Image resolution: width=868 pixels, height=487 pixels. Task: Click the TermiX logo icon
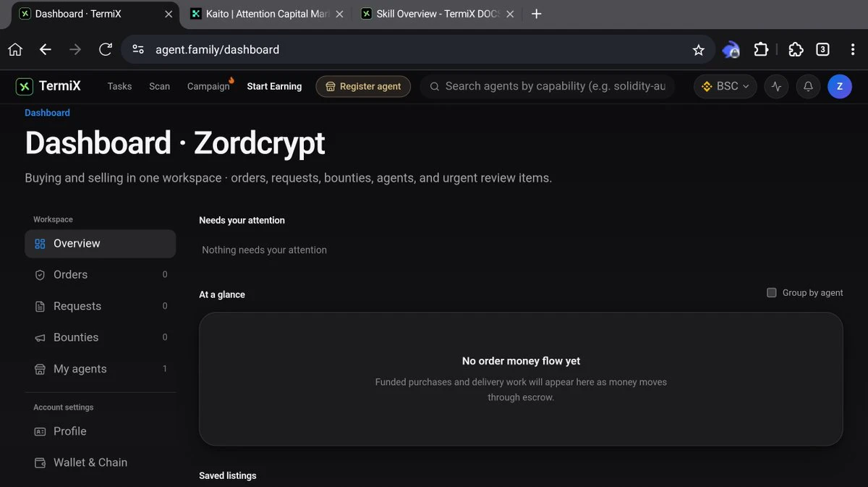[25, 87]
